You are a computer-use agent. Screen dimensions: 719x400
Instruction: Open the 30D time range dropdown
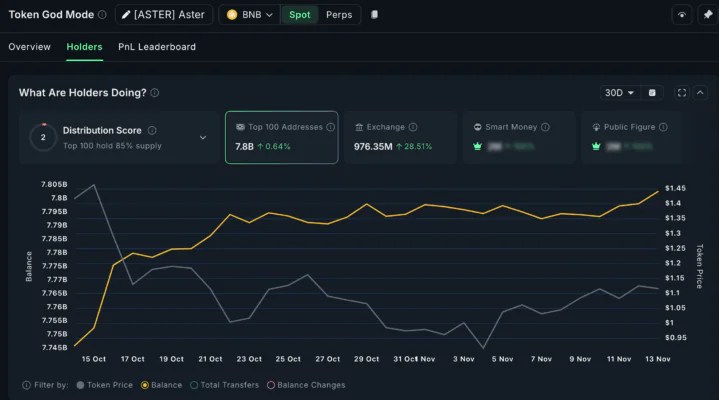pos(618,93)
